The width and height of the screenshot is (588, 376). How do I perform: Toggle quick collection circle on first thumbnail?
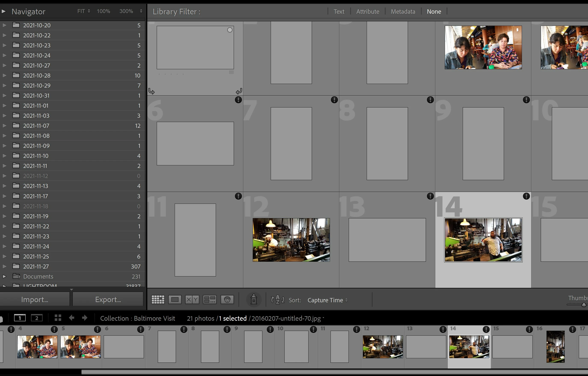tap(230, 30)
